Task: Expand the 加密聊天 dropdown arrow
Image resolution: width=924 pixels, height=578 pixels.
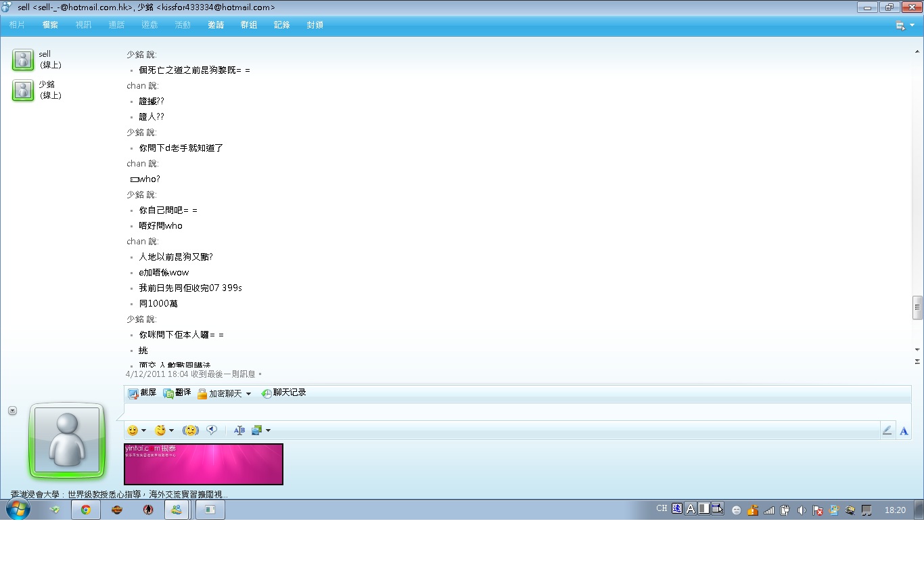Action: click(x=248, y=394)
